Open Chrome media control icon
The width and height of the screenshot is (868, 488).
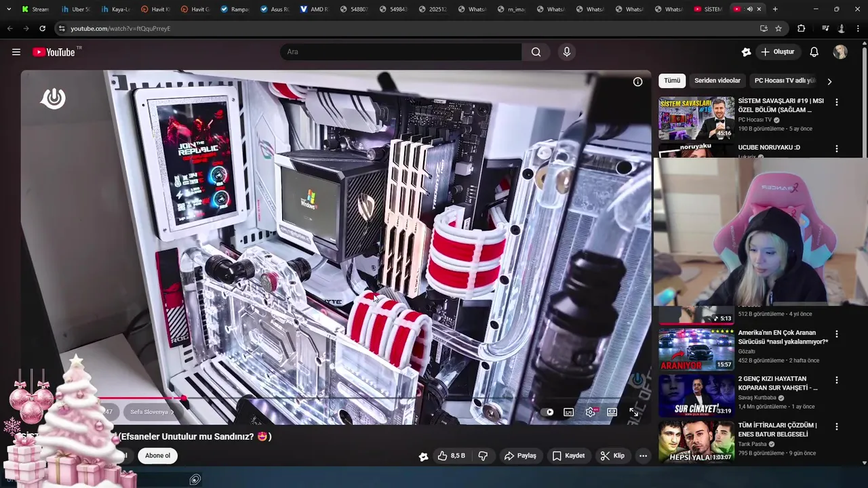click(825, 28)
